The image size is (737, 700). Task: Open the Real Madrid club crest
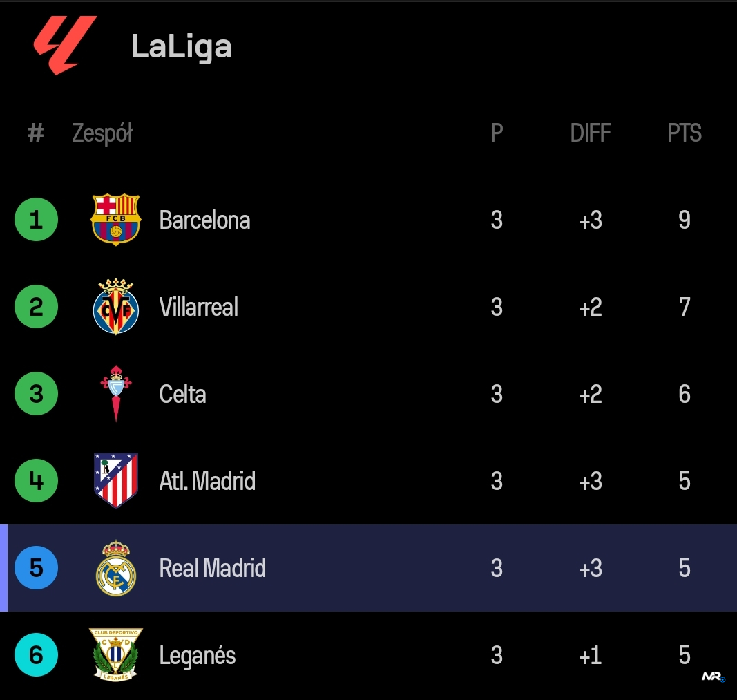pyautogui.click(x=116, y=568)
